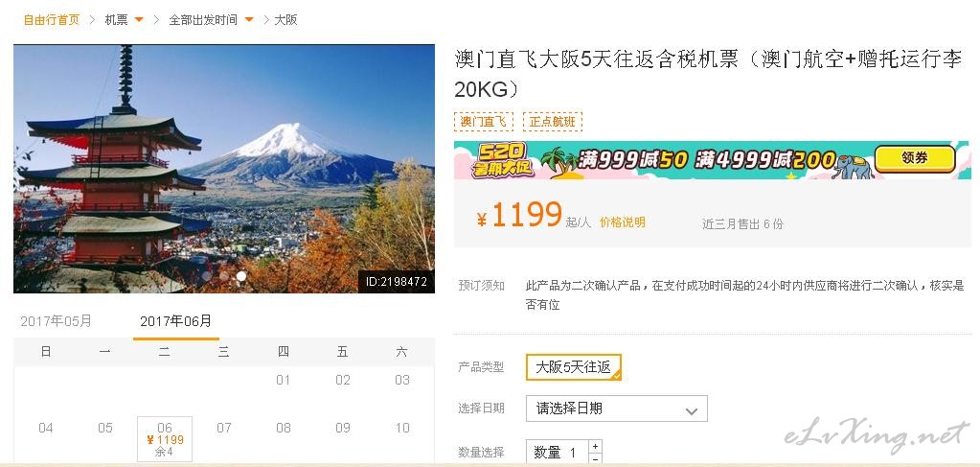Select the 大阪5天往返 product type option

point(574,367)
